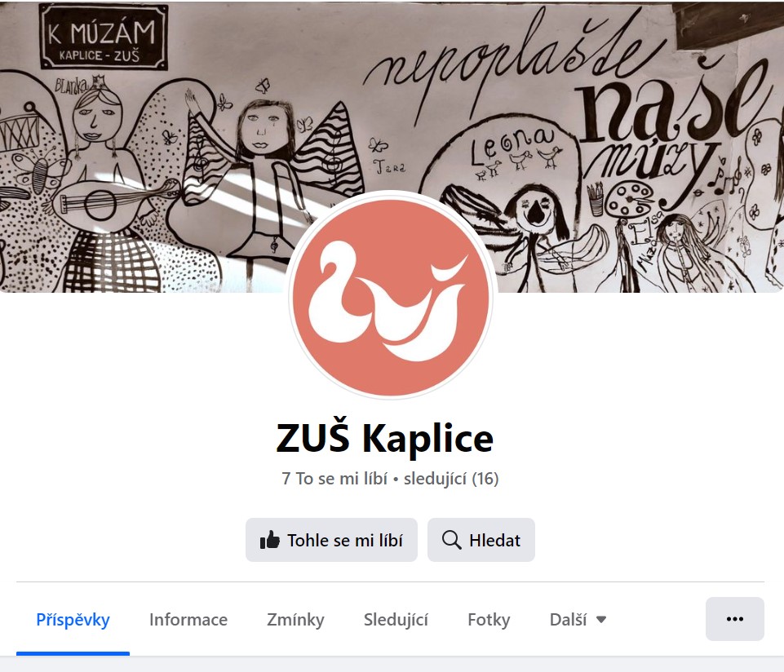
Task: Click the 'Tohle se mi líbí' button
Action: [x=331, y=540]
